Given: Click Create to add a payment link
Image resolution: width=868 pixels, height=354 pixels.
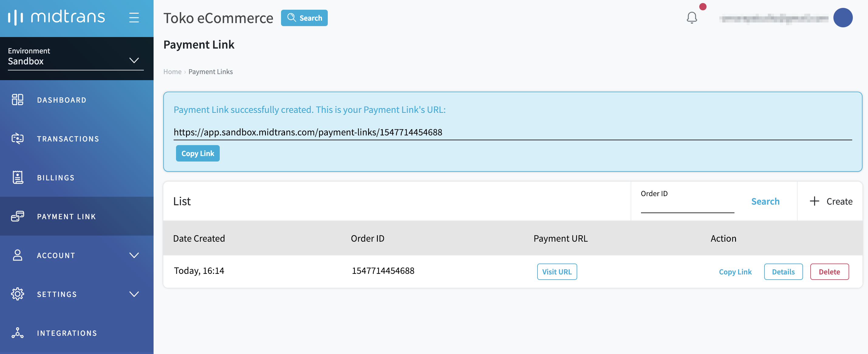Looking at the screenshot, I should [x=831, y=201].
